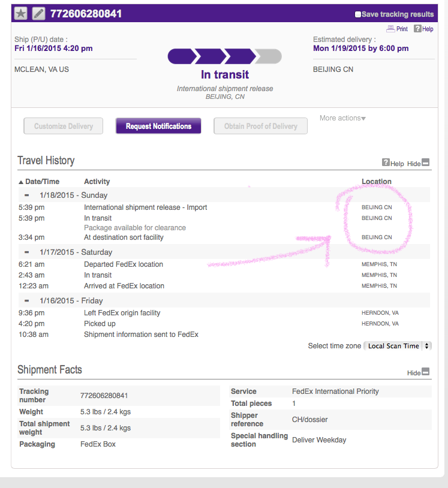Click Obtain Proof of Delivery button
The height and width of the screenshot is (488, 448).
coord(260,126)
